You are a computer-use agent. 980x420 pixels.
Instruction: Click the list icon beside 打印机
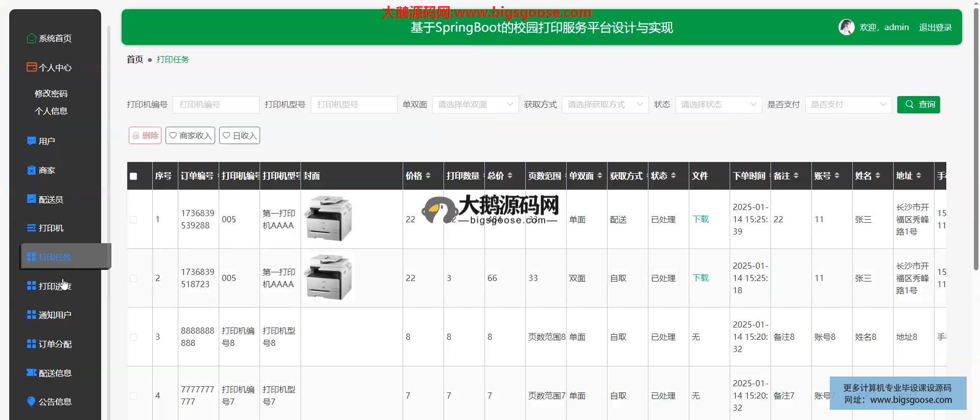31,228
